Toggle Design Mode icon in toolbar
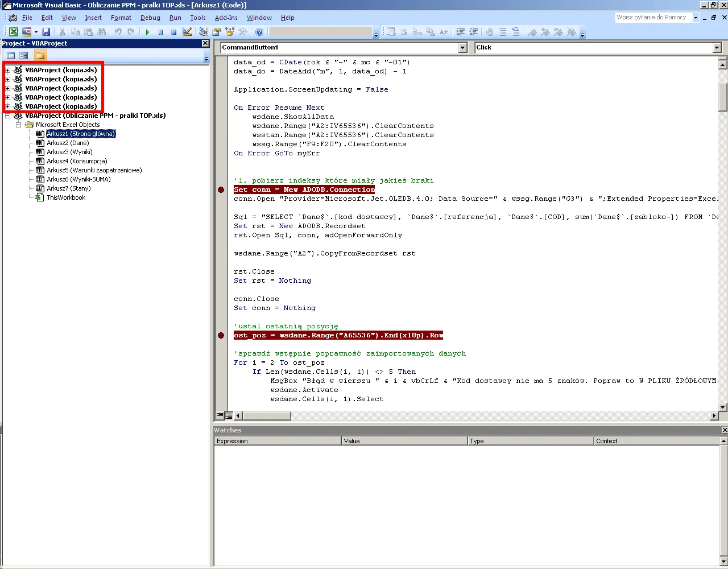The width and height of the screenshot is (728, 569). coord(187,32)
